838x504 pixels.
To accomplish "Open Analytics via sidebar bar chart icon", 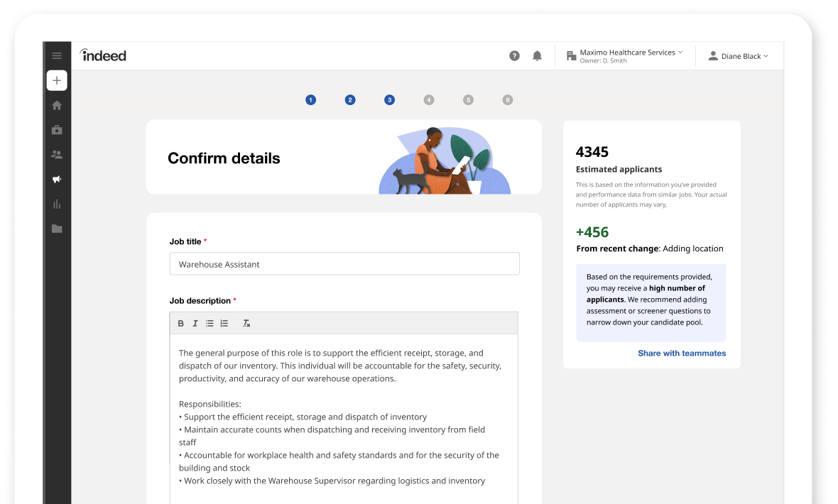I will click(x=57, y=204).
